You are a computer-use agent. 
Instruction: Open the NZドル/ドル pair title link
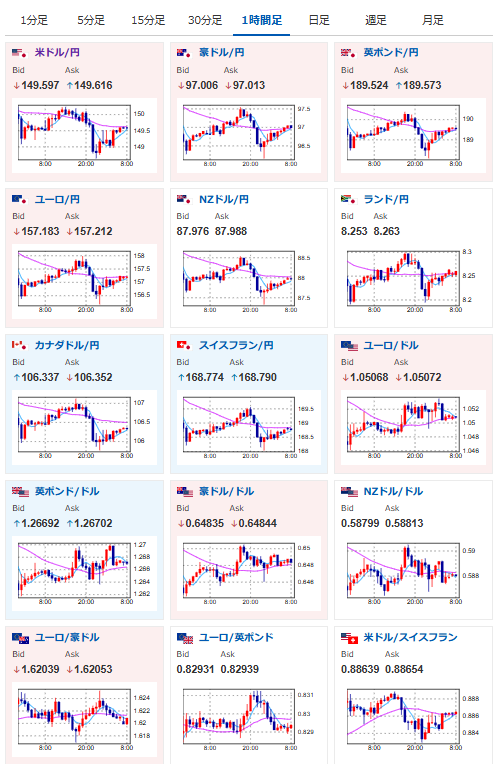coord(393,491)
